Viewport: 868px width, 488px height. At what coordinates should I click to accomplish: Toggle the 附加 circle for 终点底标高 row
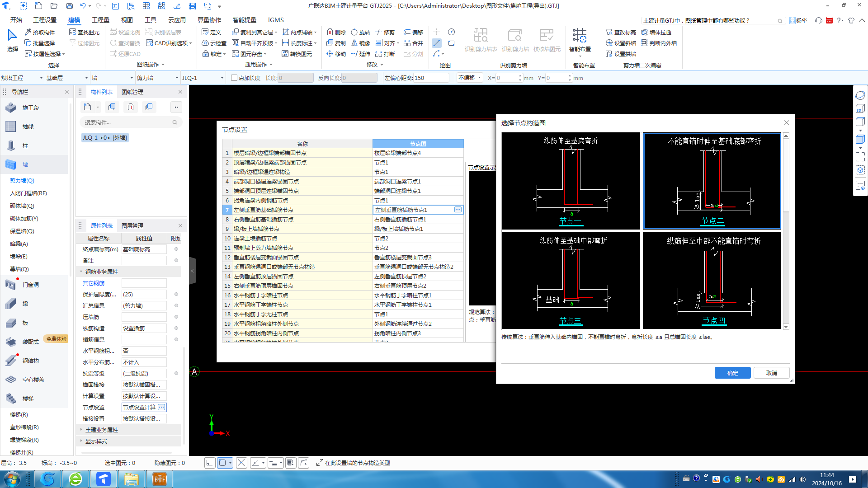pyautogui.click(x=176, y=249)
